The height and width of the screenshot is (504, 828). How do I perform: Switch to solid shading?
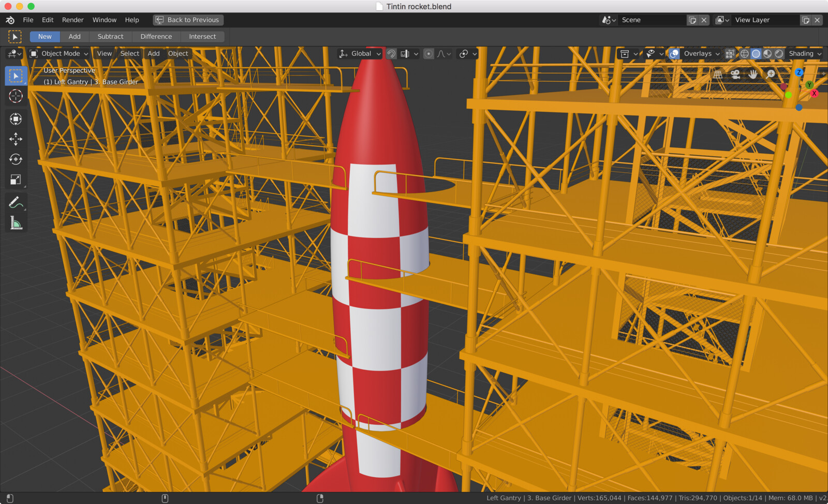[x=756, y=53]
